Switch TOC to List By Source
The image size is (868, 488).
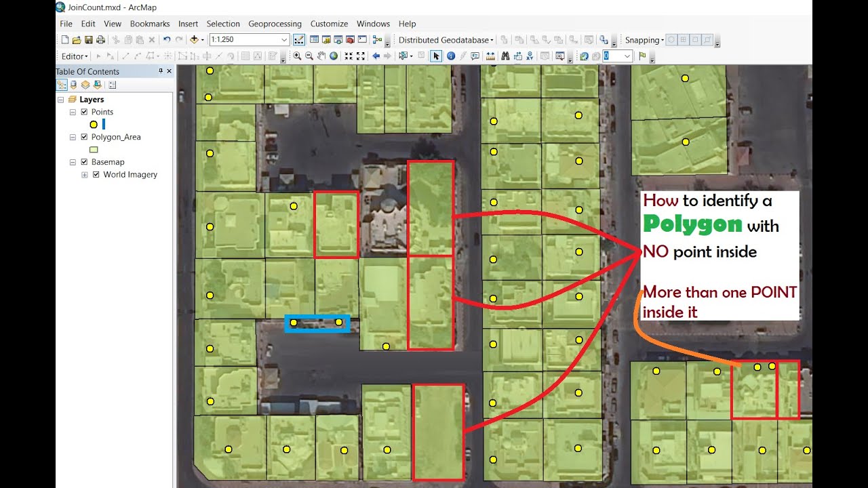click(73, 85)
